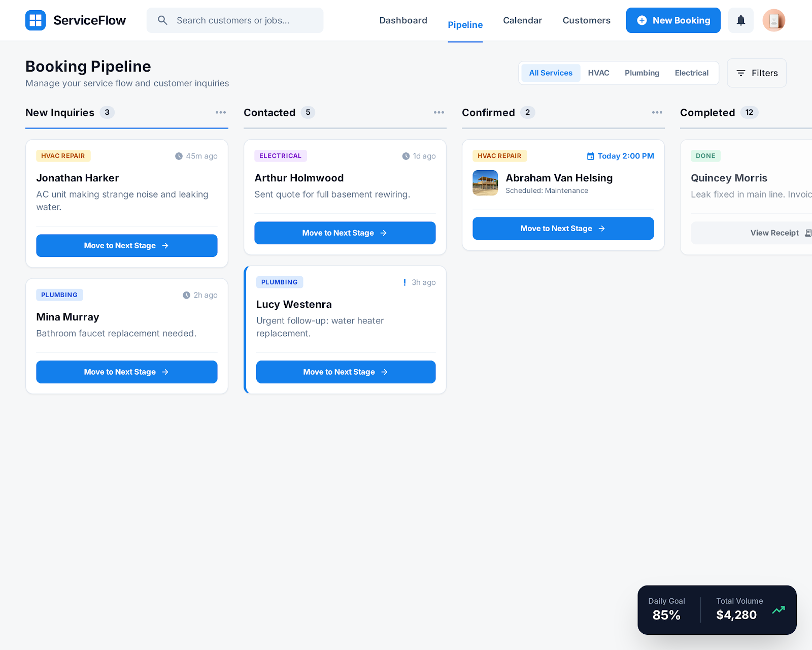Click the clock icon on Jonathan Harker card
This screenshot has width=812, height=650.
click(179, 156)
